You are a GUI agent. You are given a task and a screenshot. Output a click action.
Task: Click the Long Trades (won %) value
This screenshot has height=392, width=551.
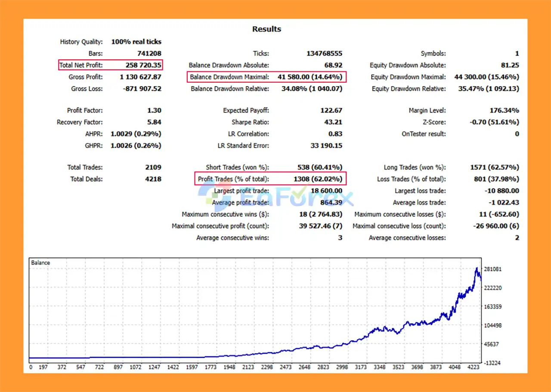[494, 167]
